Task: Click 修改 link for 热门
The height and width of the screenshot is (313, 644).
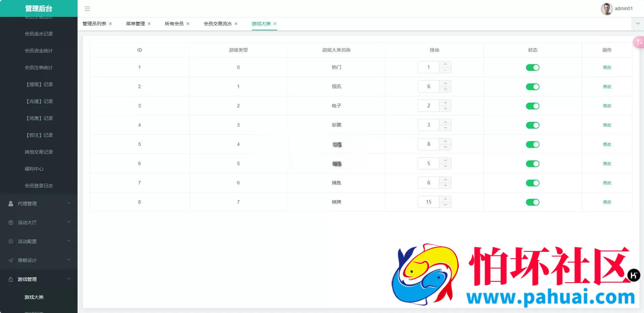Action: click(x=607, y=68)
